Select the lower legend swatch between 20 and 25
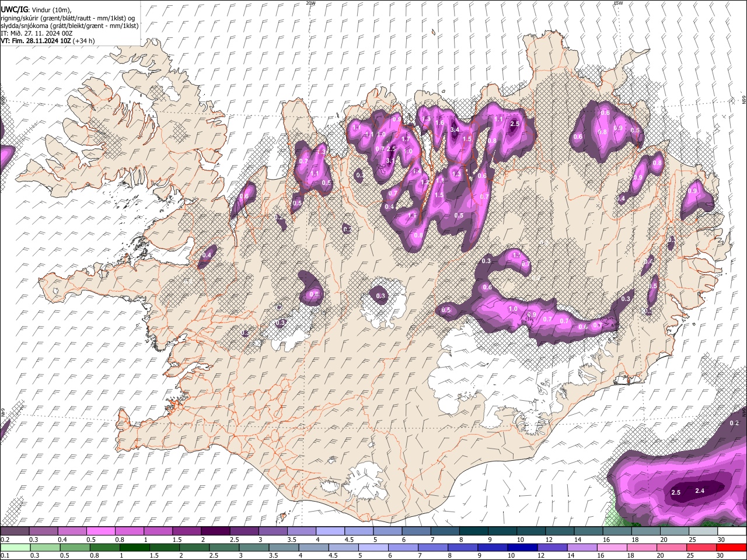 [x=672, y=547]
